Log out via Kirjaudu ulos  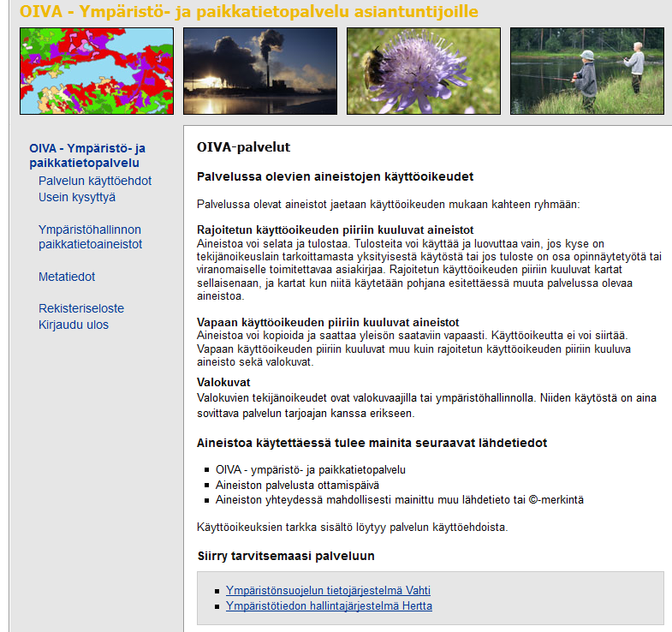click(74, 325)
